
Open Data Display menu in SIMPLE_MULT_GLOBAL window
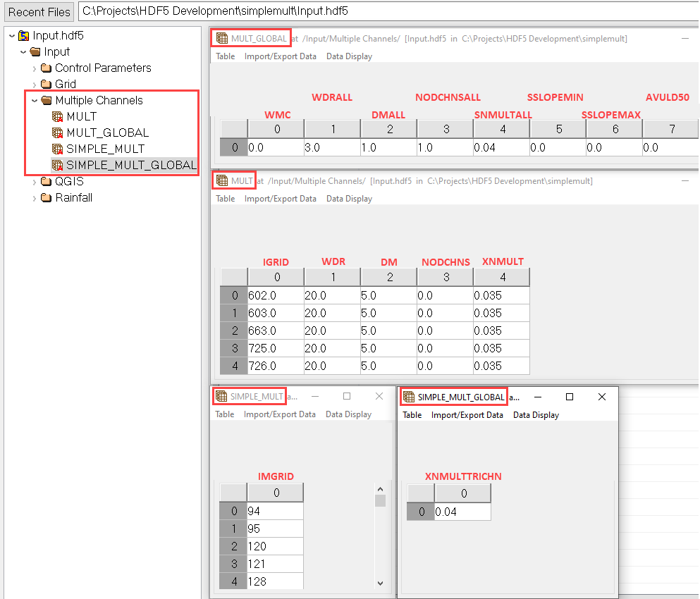point(536,415)
